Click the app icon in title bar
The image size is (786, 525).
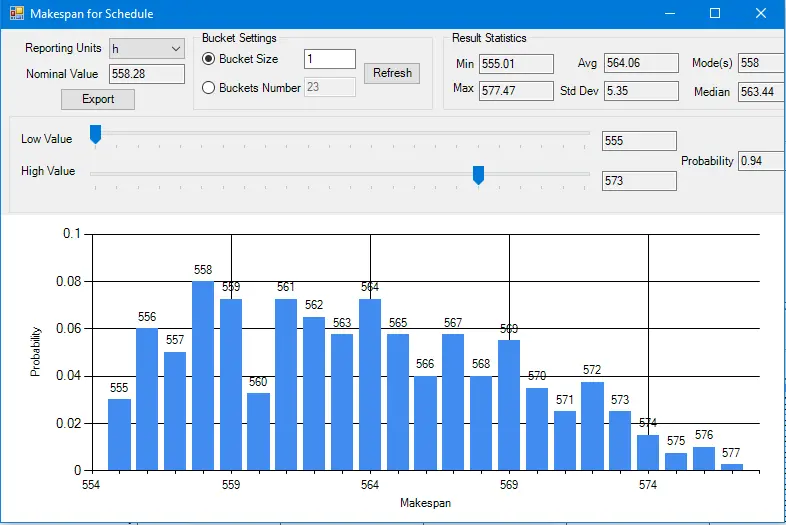[x=16, y=14]
